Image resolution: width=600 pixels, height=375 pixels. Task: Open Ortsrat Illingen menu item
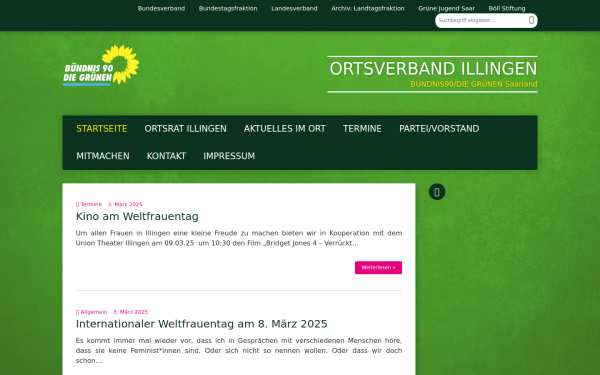186,129
